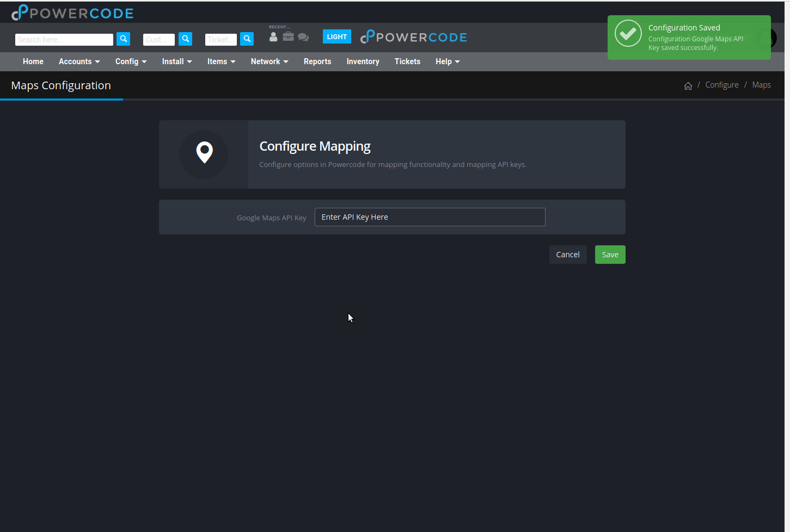790x532 pixels.
Task: Click the top-left Powercode logo
Action: [72, 13]
